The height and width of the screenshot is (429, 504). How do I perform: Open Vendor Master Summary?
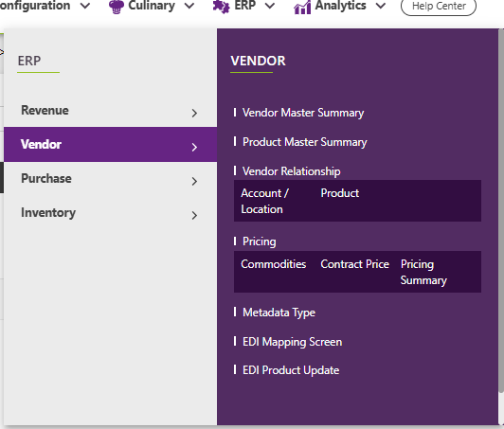tap(303, 113)
